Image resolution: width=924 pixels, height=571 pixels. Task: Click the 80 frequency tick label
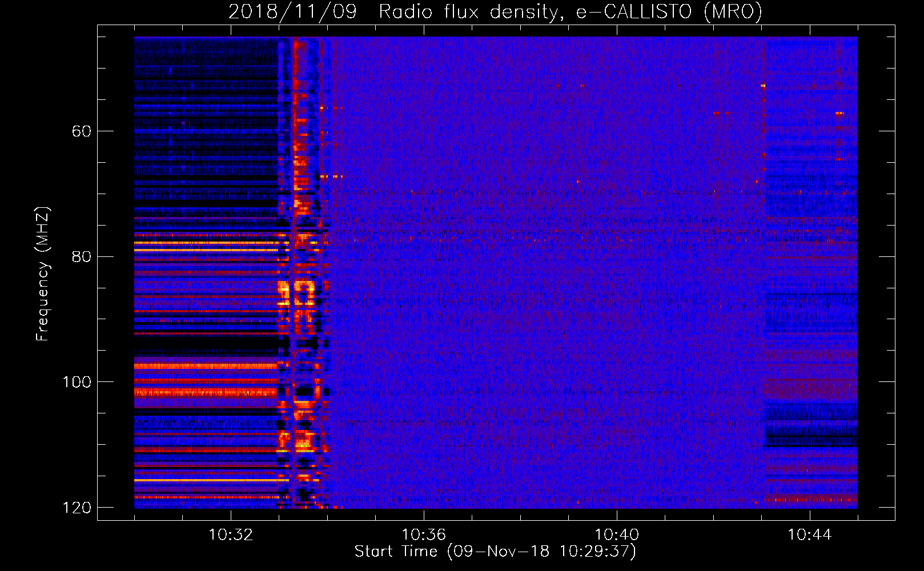81,256
